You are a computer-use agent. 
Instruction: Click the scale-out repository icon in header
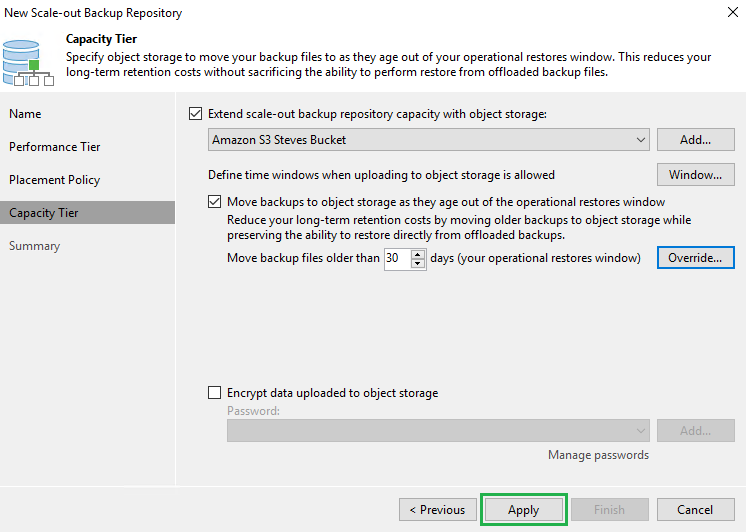click(x=30, y=58)
